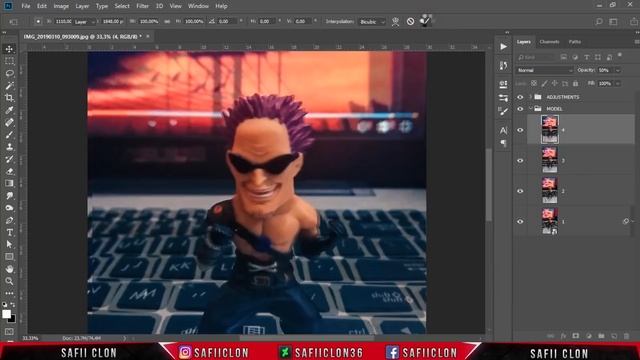Click the background color swatch

tap(12, 319)
